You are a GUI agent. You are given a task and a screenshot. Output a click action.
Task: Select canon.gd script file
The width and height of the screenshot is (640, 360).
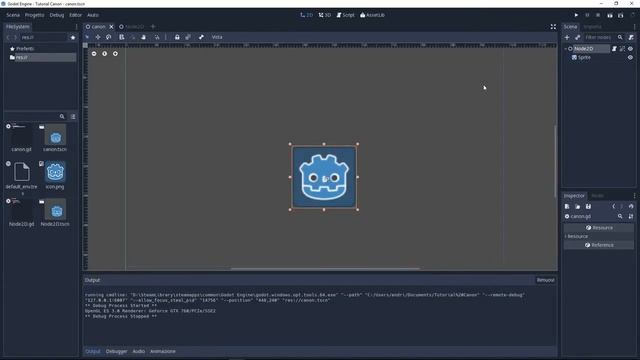[21, 139]
